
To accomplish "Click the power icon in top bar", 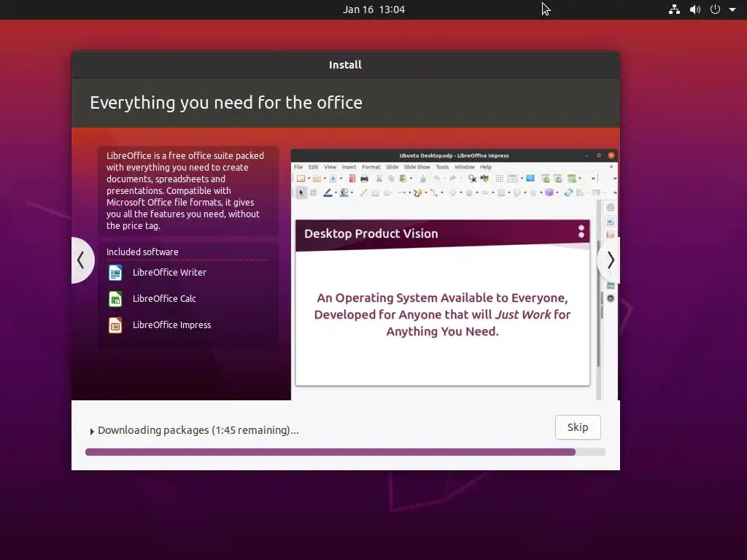I will coord(715,9).
